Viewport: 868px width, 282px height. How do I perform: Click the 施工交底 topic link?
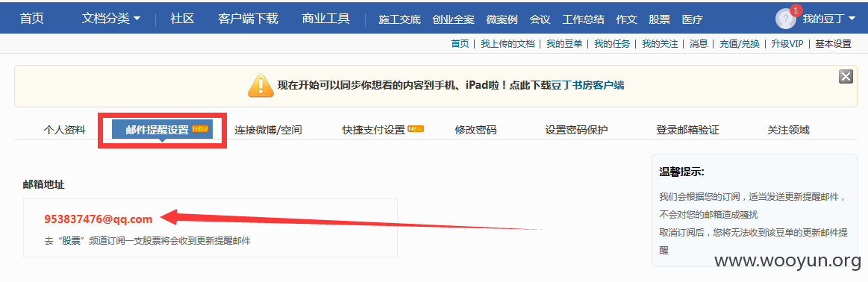400,19
